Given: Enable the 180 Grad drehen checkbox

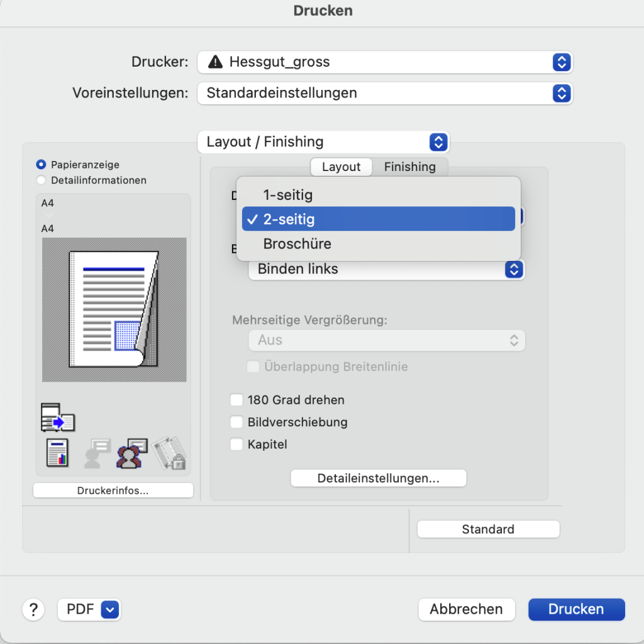Looking at the screenshot, I should (237, 400).
